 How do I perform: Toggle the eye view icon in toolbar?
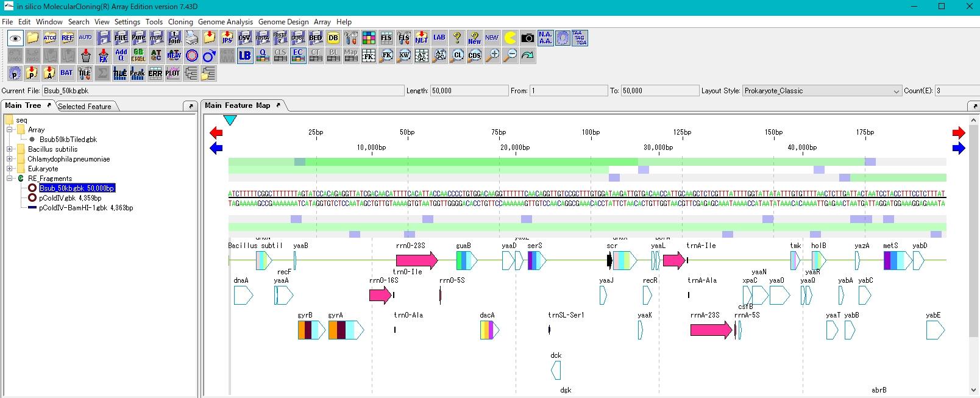pyautogui.click(x=15, y=38)
